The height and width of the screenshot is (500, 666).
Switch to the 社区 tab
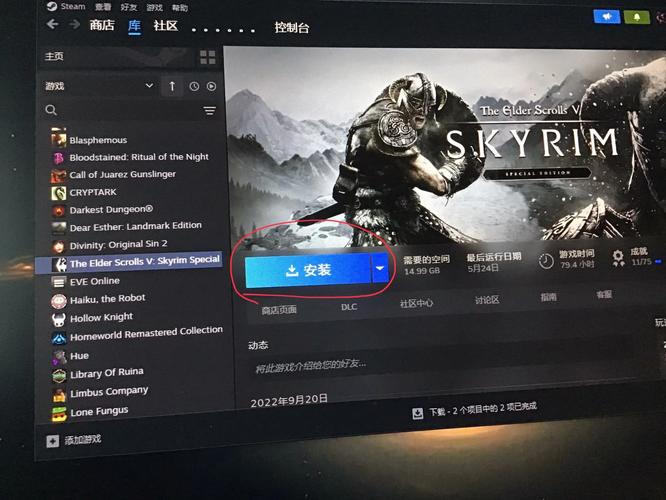(166, 26)
